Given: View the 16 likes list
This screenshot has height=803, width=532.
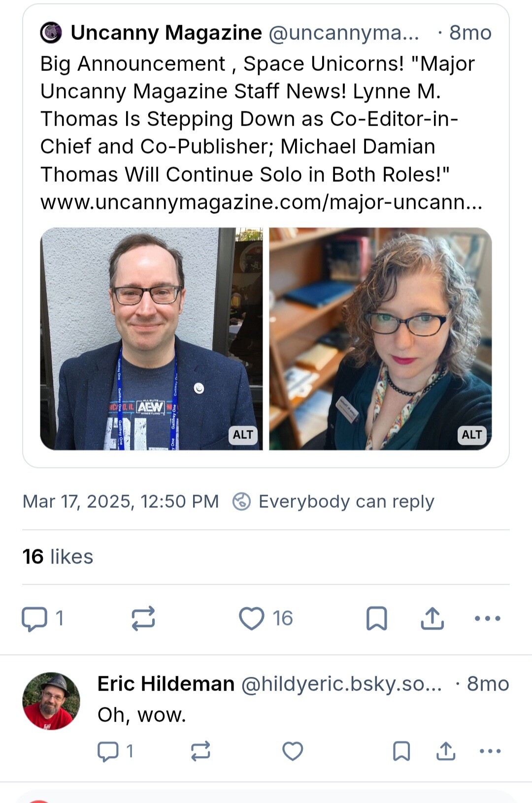Looking at the screenshot, I should (58, 557).
